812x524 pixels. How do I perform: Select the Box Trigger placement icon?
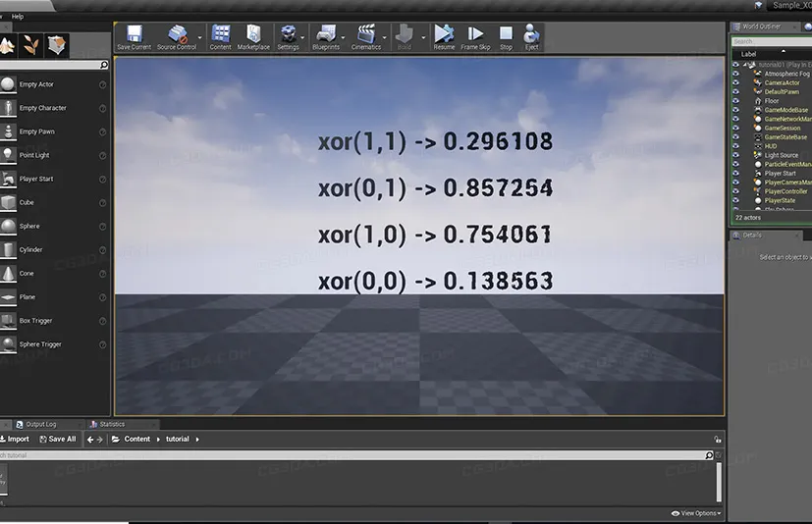[x=8, y=321]
